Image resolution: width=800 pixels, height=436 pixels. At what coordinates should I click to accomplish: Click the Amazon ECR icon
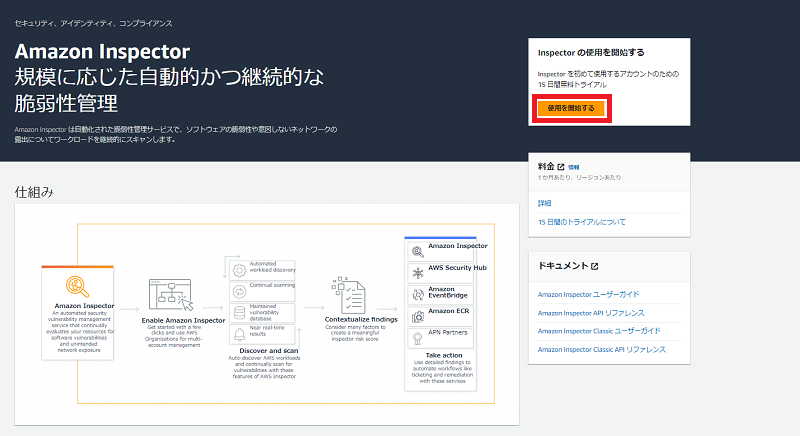[418, 317]
